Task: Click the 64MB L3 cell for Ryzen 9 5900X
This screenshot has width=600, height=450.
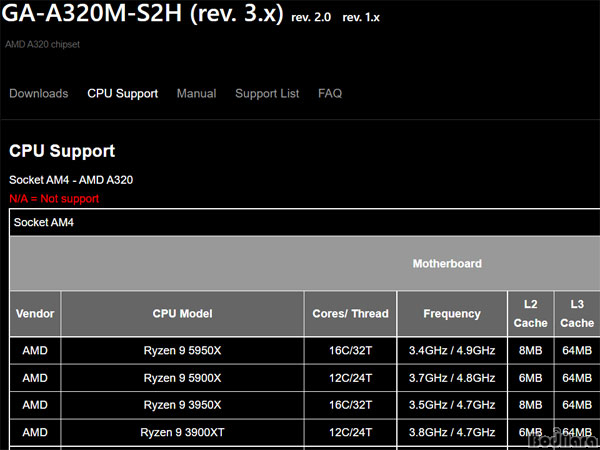Action: [577, 378]
